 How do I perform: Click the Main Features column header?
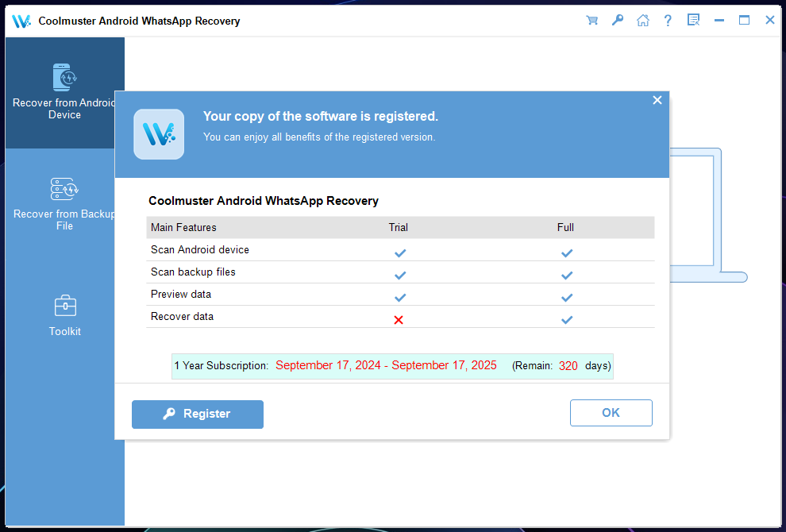(x=183, y=227)
